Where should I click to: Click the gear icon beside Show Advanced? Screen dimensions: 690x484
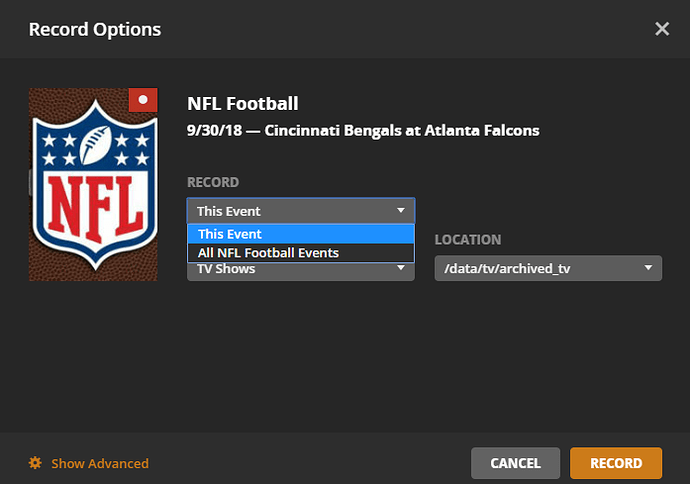[x=35, y=463]
